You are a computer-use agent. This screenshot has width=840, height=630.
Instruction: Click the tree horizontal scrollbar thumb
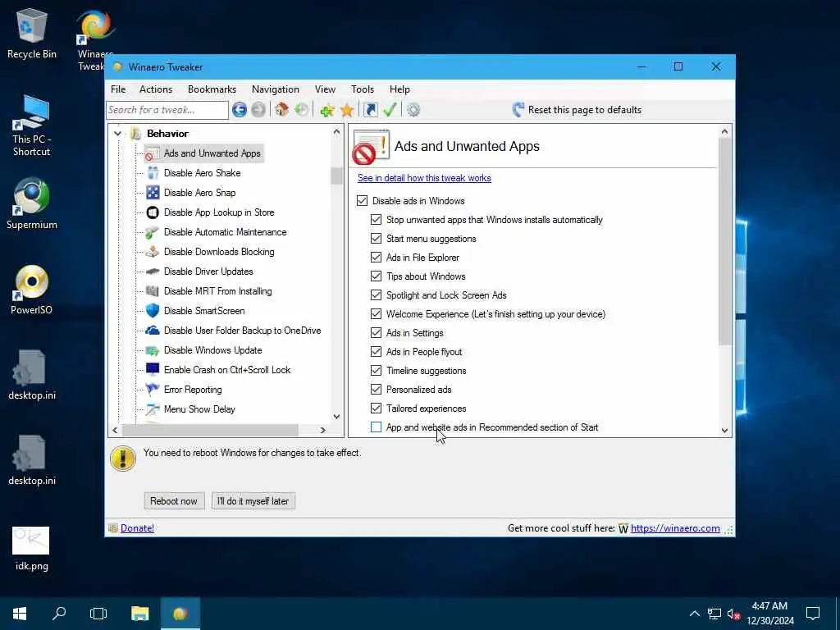tap(210, 430)
